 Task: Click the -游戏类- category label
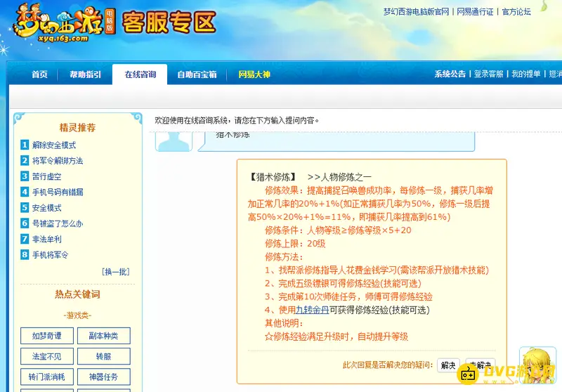77,315
